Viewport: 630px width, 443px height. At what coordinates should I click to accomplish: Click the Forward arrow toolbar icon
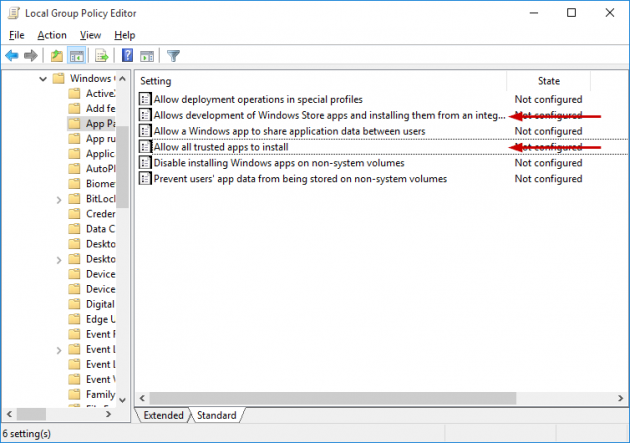[31, 55]
